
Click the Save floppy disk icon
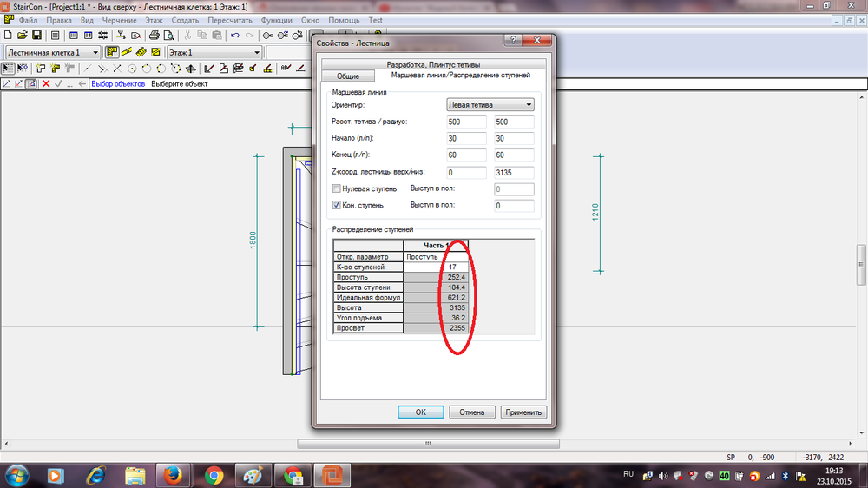[36, 36]
